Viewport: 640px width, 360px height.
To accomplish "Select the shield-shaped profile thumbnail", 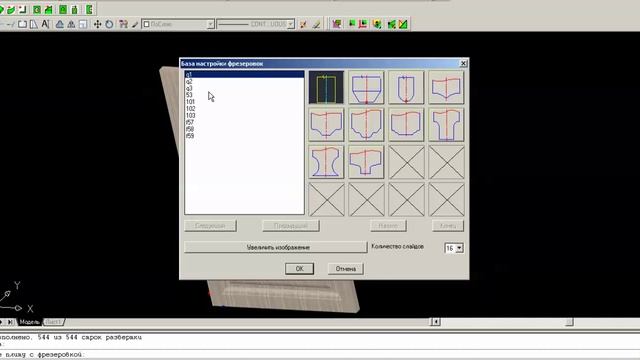I will 406,87.
